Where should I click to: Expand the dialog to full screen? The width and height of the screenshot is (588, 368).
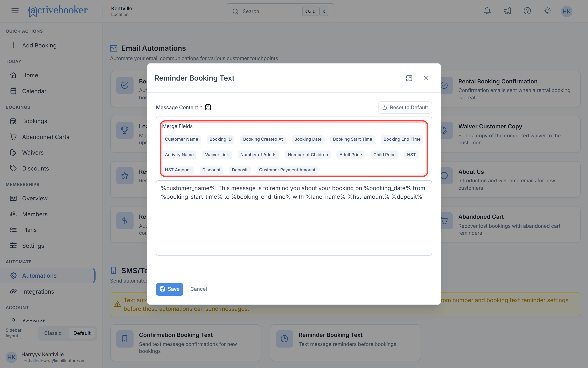tap(409, 78)
